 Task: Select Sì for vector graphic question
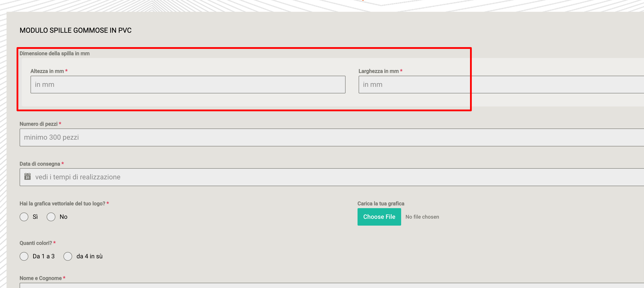point(24,217)
